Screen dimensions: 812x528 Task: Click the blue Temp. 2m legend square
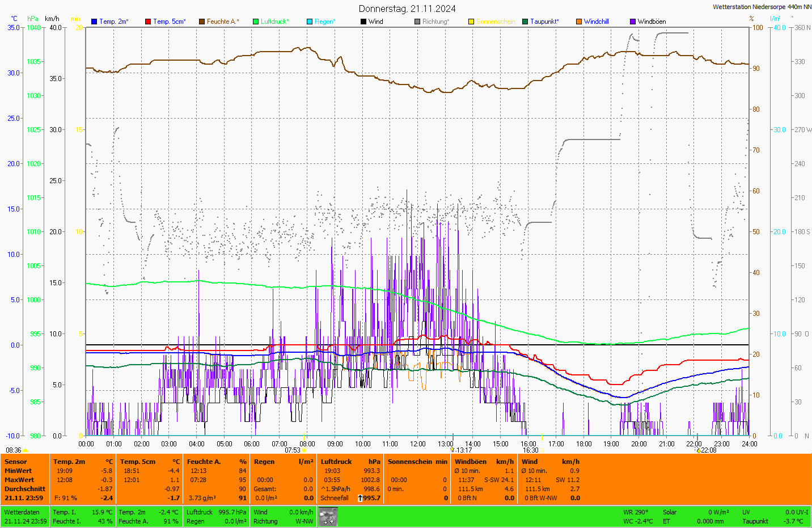click(94, 22)
